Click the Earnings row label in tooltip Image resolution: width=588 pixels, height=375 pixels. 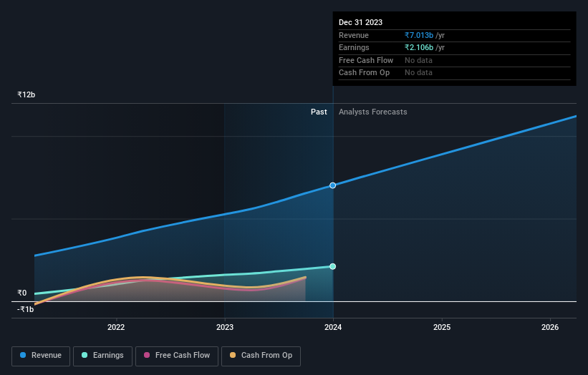click(x=354, y=47)
